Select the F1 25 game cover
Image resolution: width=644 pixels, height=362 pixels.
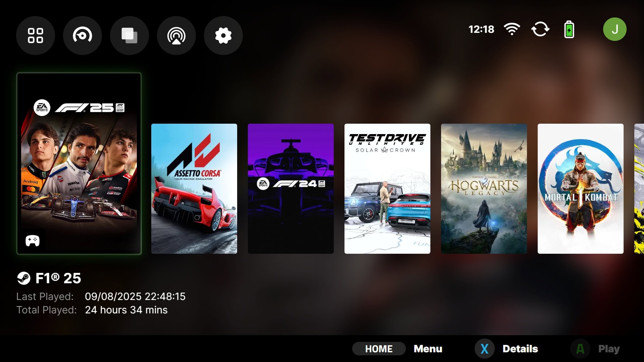[79, 164]
